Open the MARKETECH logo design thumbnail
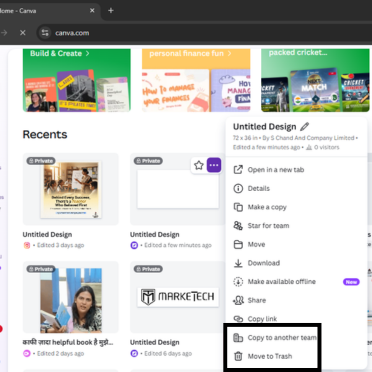This screenshot has height=372, width=372. pyautogui.click(x=178, y=297)
